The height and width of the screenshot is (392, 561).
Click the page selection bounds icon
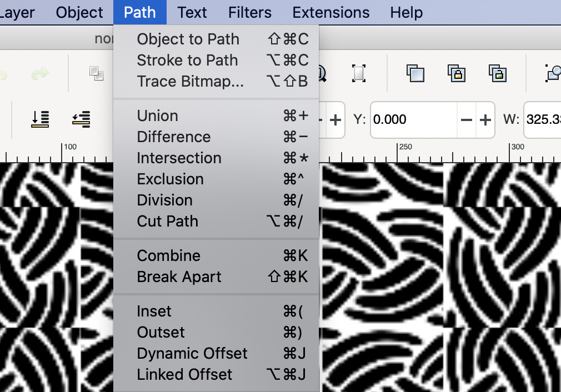[358, 72]
